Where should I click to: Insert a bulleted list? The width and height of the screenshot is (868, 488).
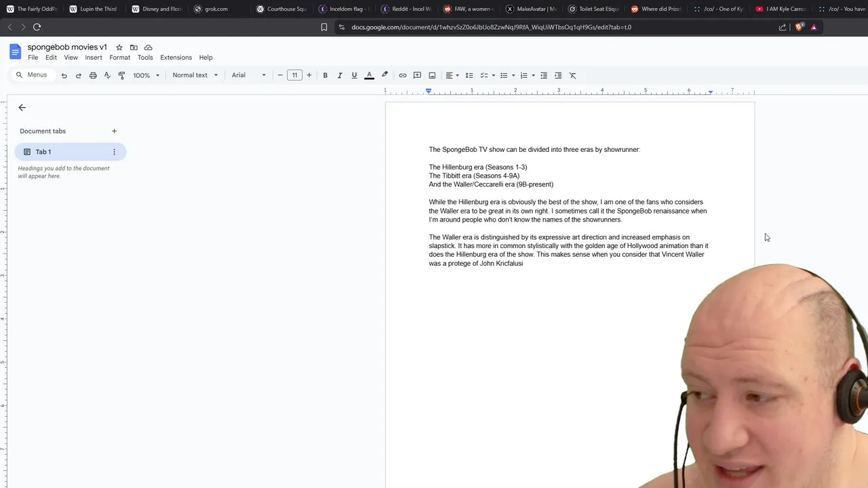tap(504, 75)
